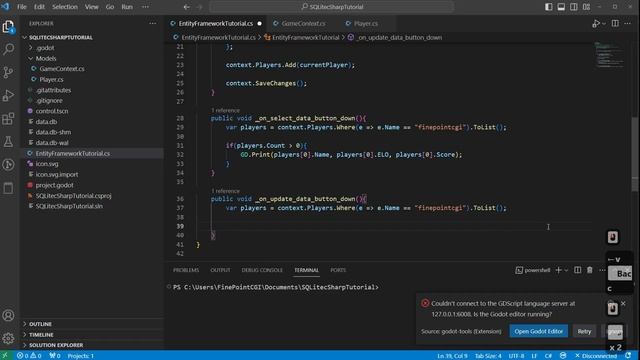Open the Extensions view

(x=8, y=119)
